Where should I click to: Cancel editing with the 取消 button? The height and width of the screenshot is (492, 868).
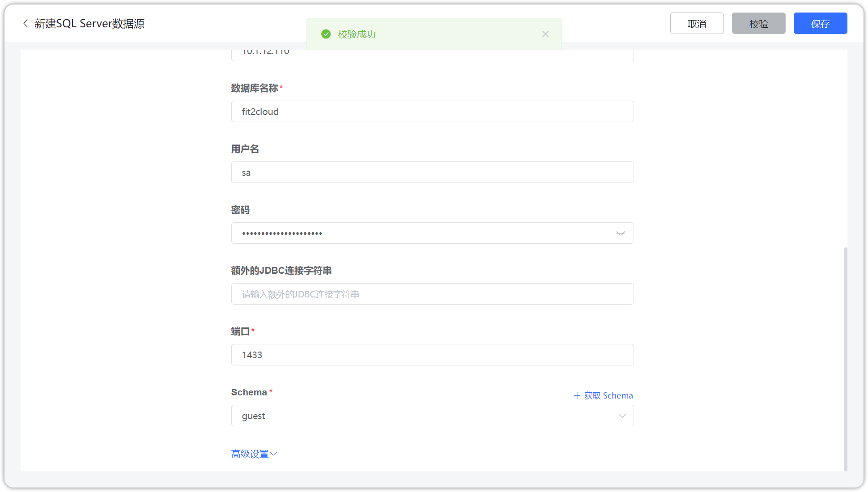[x=697, y=23]
